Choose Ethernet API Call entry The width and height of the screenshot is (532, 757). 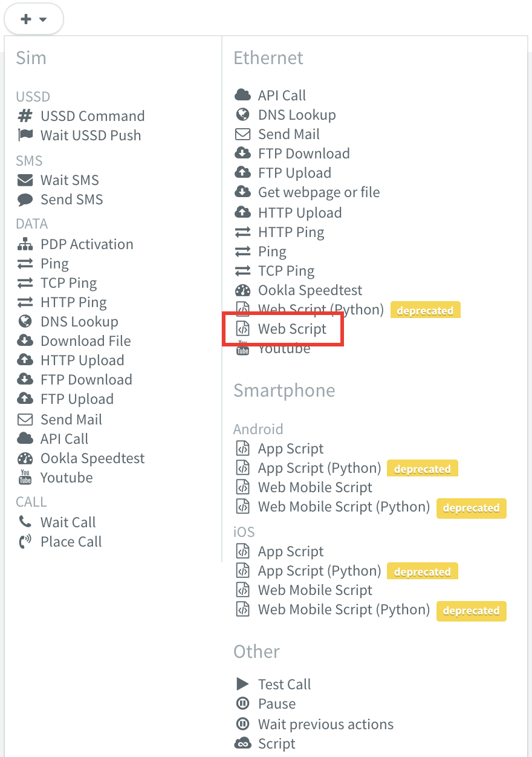[282, 96]
